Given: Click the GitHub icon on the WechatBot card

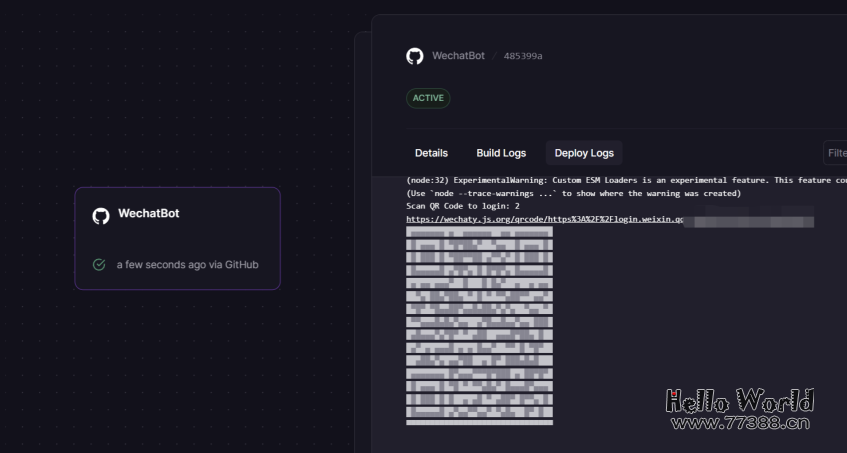Looking at the screenshot, I should click(101, 215).
